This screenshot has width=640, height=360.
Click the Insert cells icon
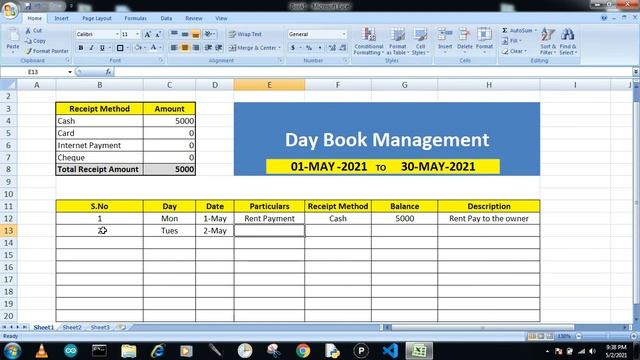pyautogui.click(x=445, y=35)
